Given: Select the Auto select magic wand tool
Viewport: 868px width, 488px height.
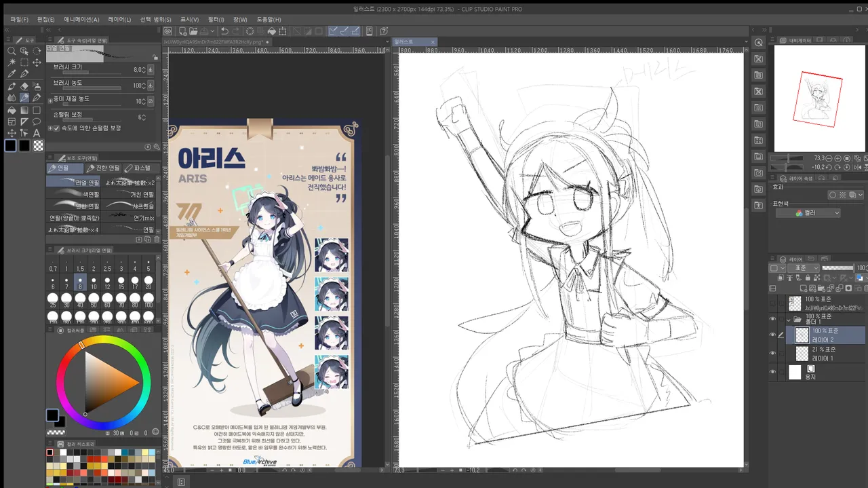Looking at the screenshot, I should point(12,62).
